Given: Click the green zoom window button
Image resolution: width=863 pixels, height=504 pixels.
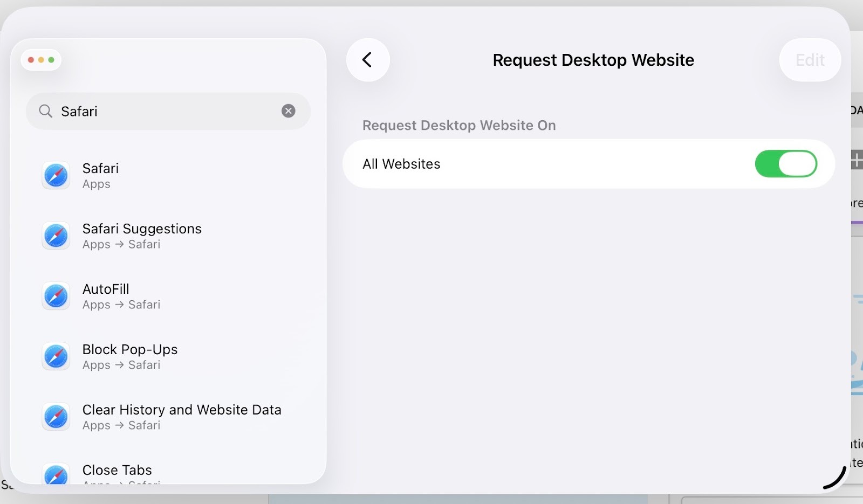Looking at the screenshot, I should pyautogui.click(x=51, y=60).
